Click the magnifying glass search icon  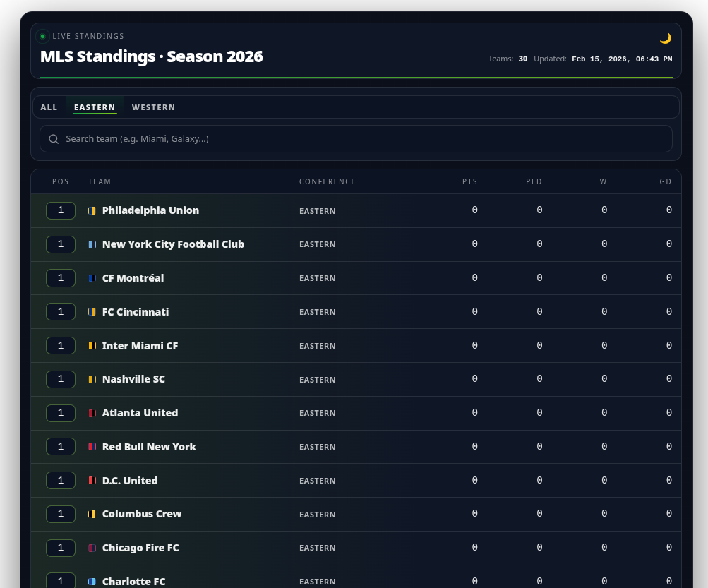point(54,139)
